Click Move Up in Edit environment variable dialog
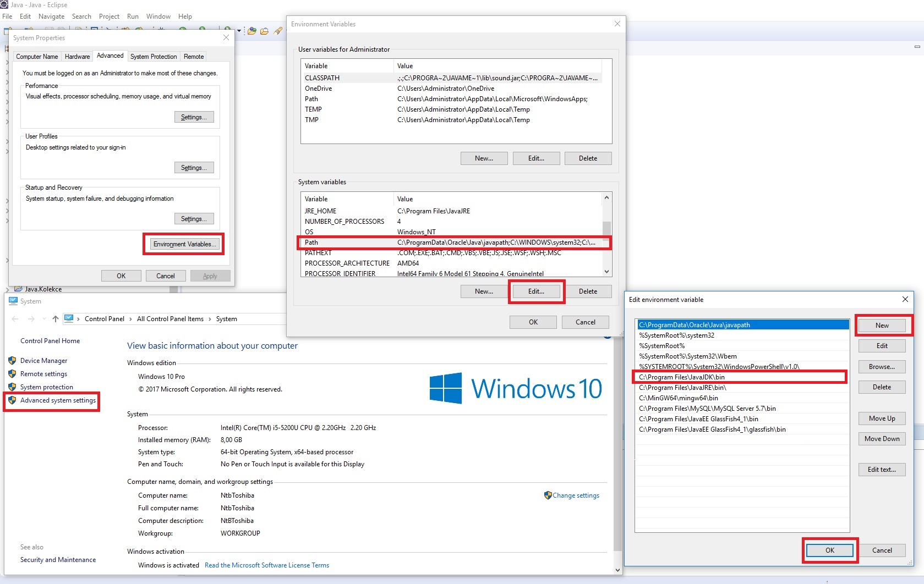Image resolution: width=924 pixels, height=584 pixels. (x=882, y=418)
